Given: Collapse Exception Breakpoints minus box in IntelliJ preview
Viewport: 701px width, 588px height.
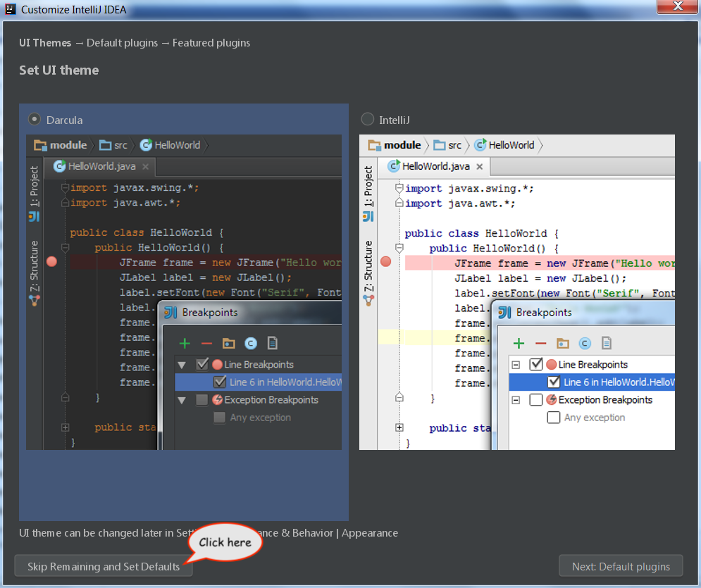Looking at the screenshot, I should (x=516, y=400).
